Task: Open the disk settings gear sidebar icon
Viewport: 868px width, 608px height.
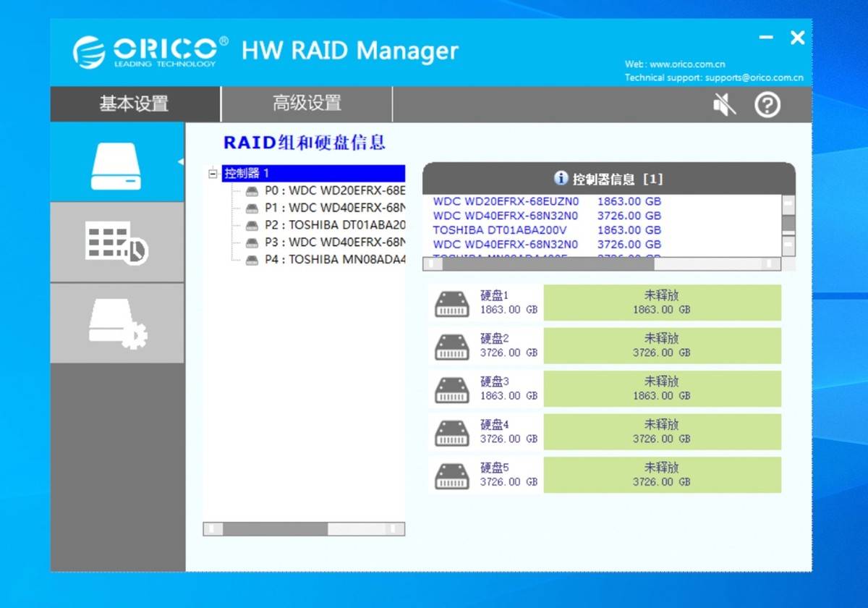Action: coord(116,324)
